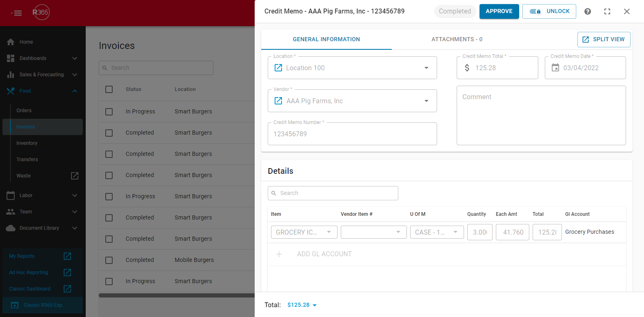The height and width of the screenshot is (317, 644).
Task: Click the Details Search field
Action: [333, 193]
